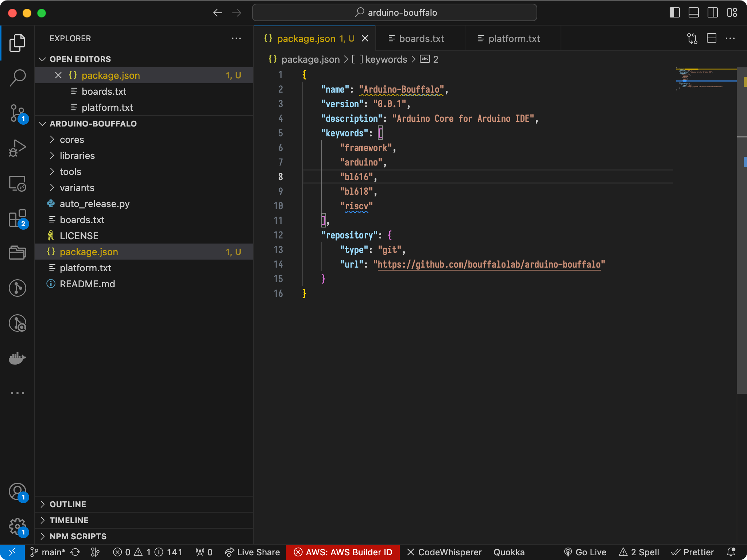Go forward with the right arrow
Viewport: 747px width, 560px height.
[237, 13]
